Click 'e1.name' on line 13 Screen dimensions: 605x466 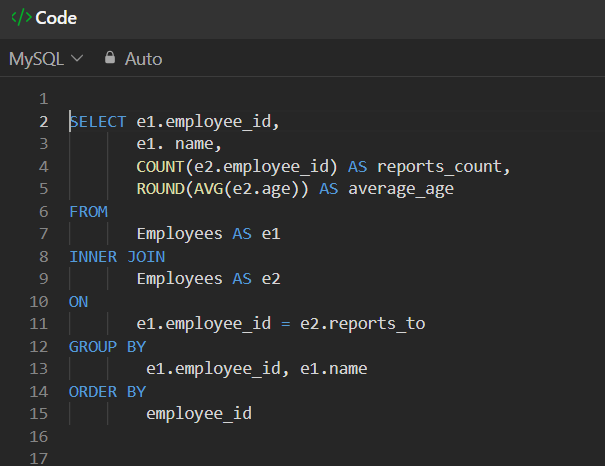[334, 369]
